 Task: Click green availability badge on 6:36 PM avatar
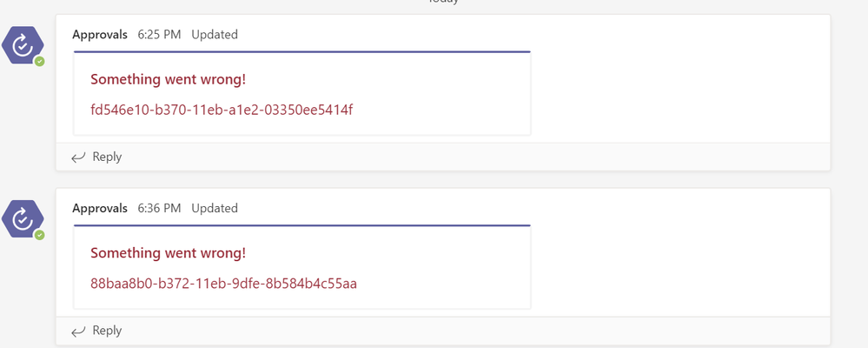(39, 236)
